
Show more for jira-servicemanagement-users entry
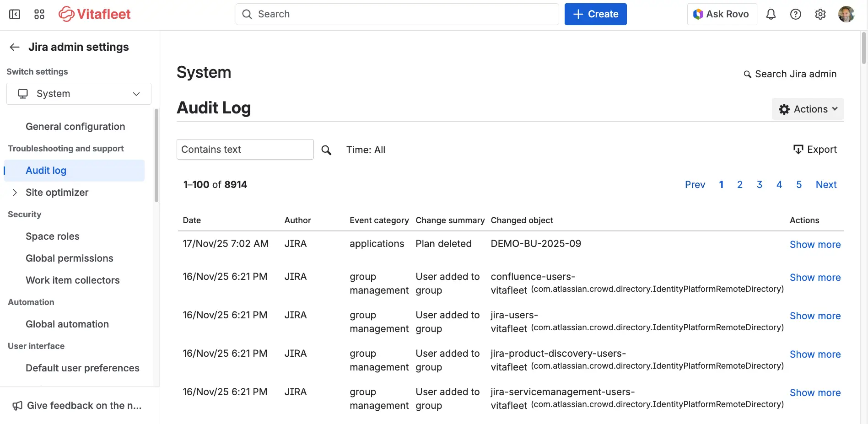click(815, 393)
